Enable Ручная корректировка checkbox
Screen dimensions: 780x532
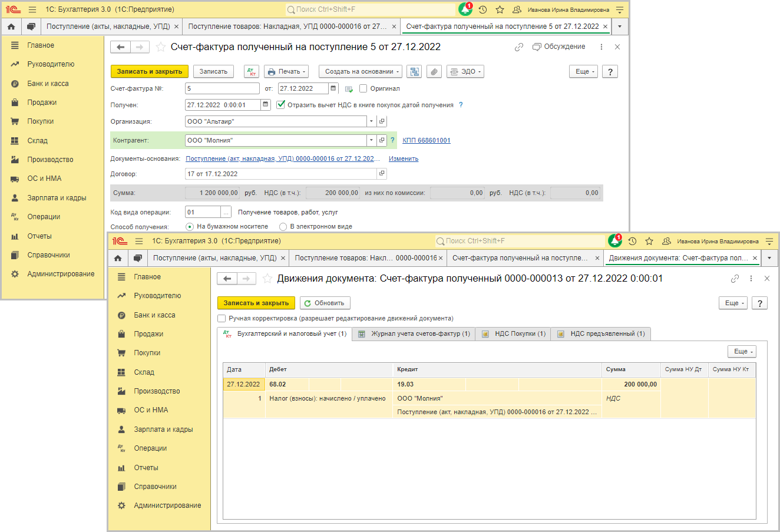pyautogui.click(x=222, y=318)
